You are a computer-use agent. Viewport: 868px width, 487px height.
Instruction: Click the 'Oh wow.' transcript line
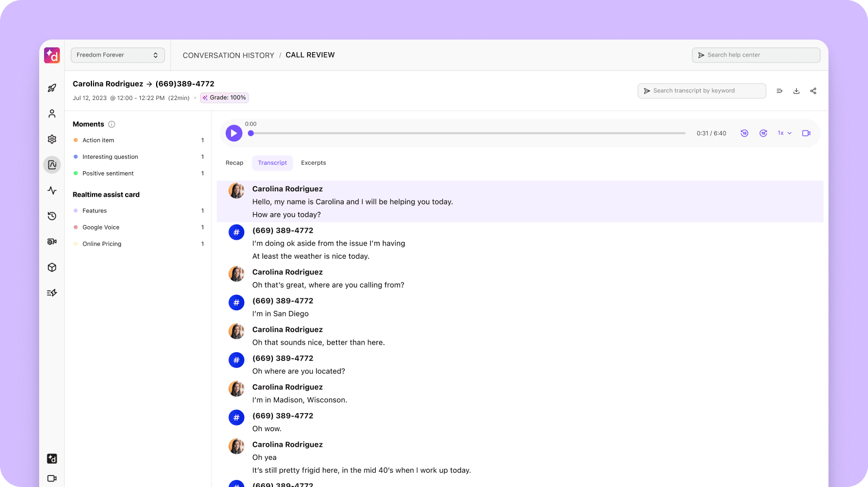click(266, 429)
